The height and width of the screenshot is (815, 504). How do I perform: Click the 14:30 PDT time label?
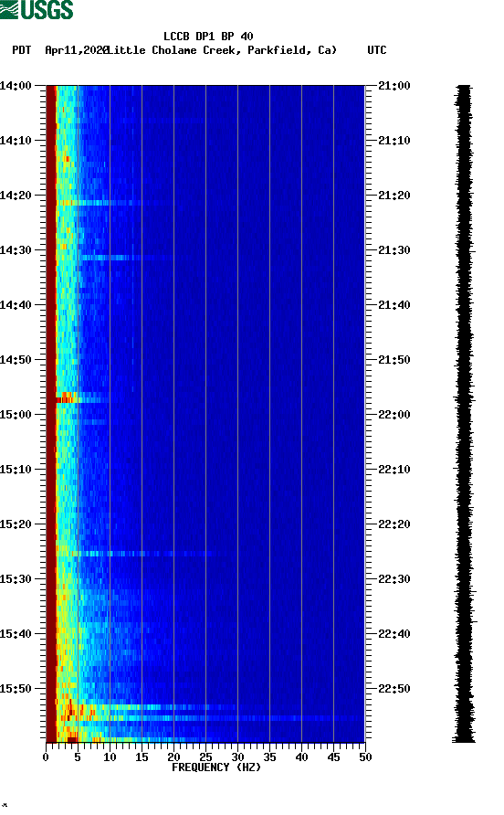(16, 250)
